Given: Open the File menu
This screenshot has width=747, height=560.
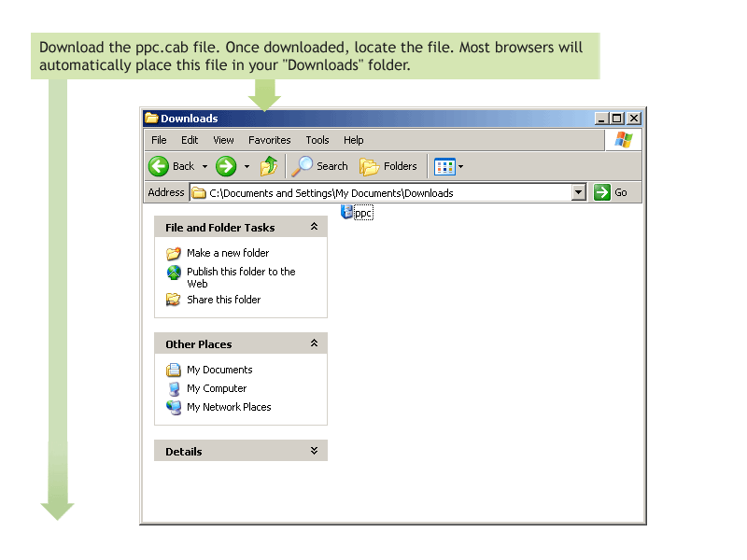Looking at the screenshot, I should [159, 140].
